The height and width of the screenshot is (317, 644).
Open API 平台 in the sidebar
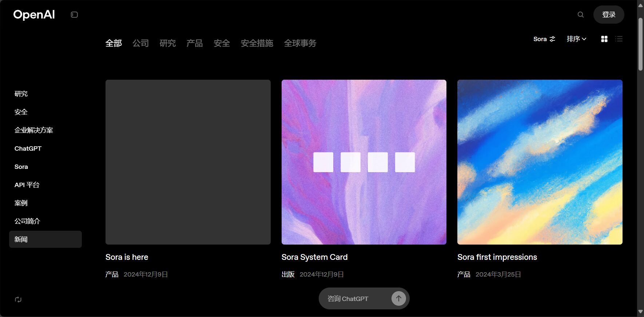tap(27, 185)
